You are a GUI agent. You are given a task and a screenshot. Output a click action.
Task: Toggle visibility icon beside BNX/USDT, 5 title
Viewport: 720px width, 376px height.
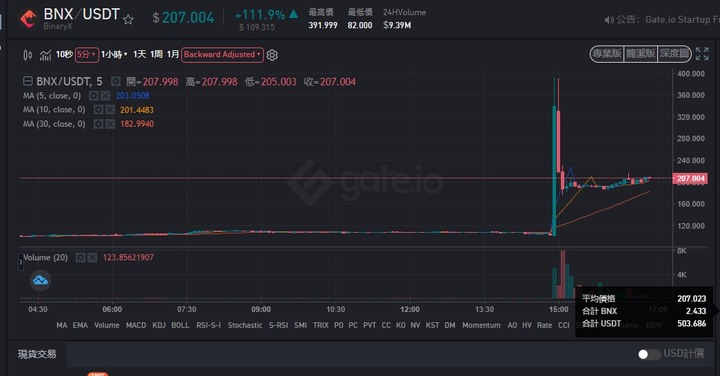[x=116, y=82]
